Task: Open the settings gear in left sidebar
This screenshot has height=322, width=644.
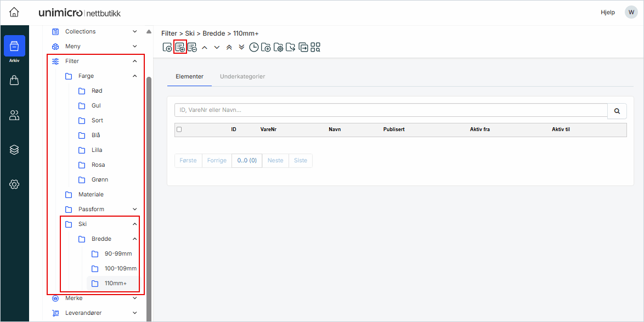Action: (14, 184)
